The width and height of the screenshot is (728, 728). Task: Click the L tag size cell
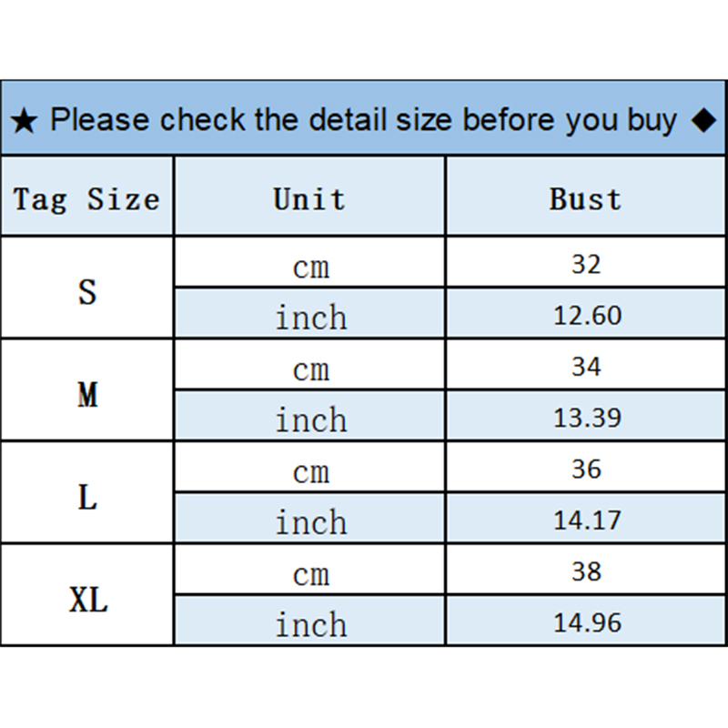pyautogui.click(x=87, y=498)
